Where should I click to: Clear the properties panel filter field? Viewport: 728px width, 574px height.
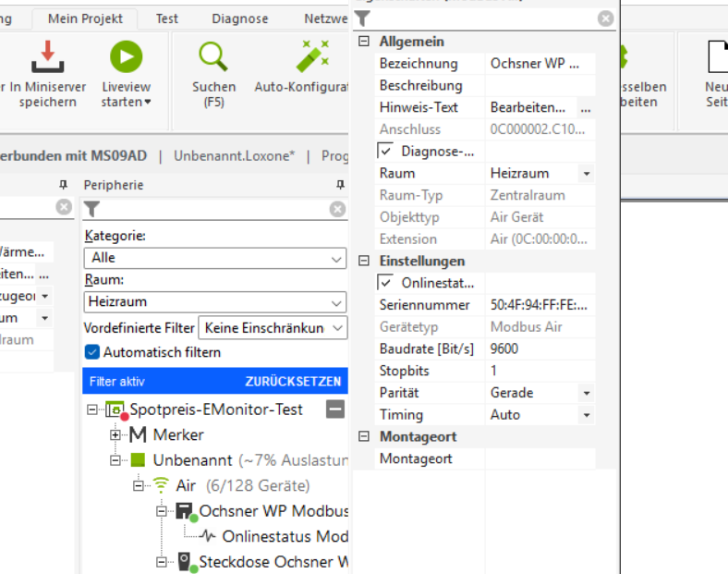(x=605, y=18)
